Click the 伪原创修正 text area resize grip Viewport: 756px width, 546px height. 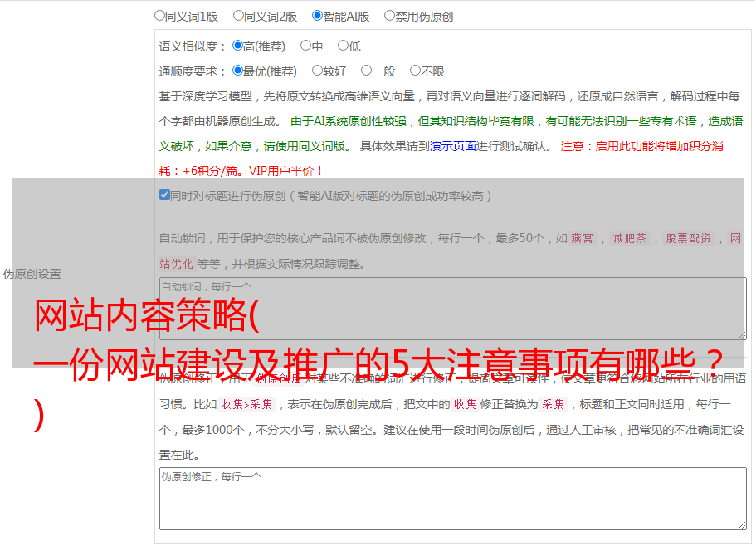coord(742,525)
